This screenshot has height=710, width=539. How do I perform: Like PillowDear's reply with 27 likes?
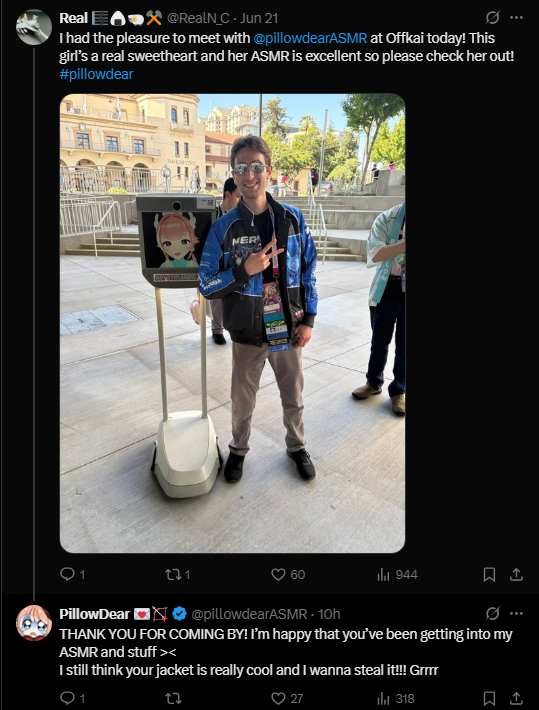tap(287, 698)
